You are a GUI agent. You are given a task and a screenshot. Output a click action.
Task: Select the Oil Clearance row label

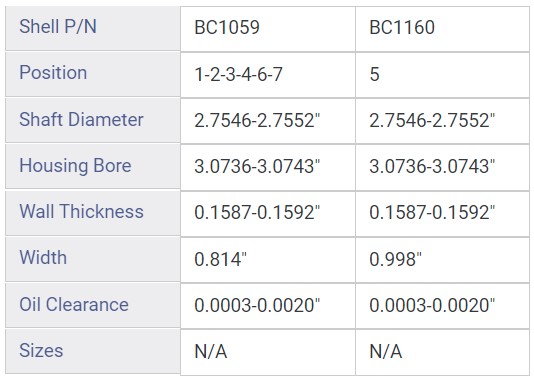pyautogui.click(x=74, y=304)
